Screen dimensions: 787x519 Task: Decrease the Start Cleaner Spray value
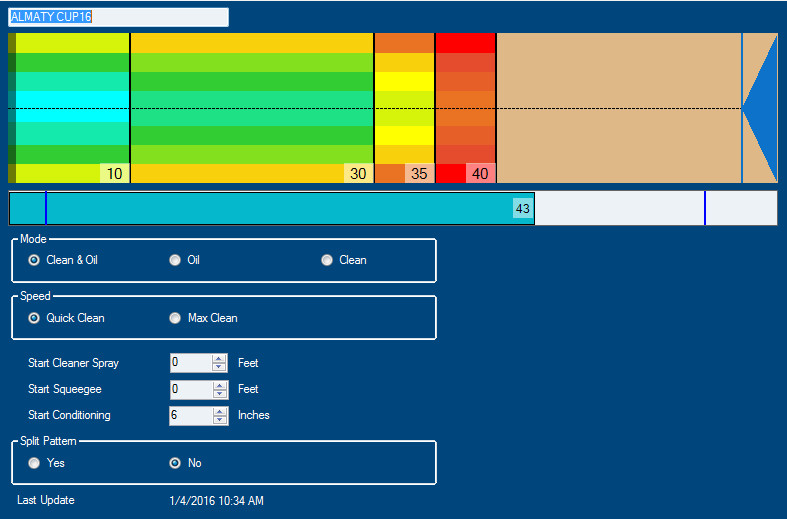click(x=219, y=367)
